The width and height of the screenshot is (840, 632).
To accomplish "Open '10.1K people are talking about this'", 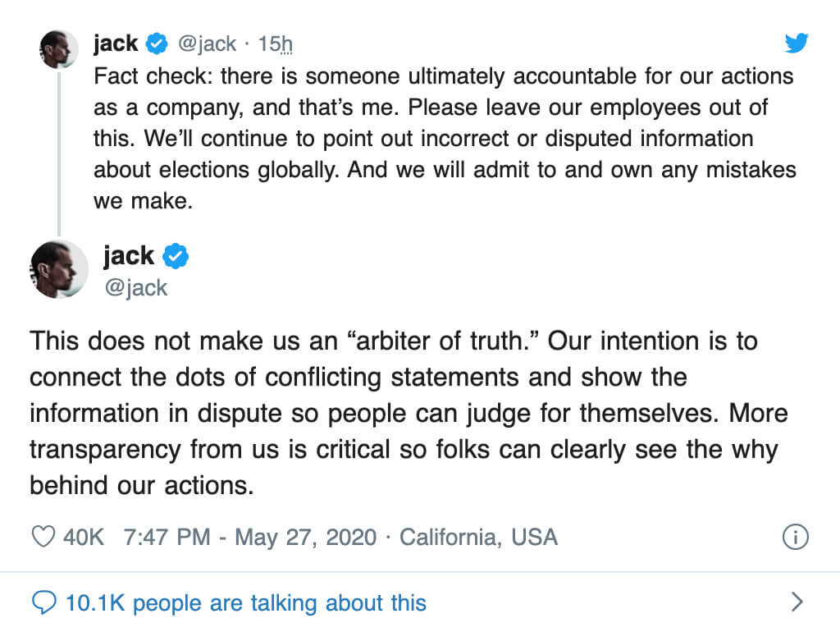I will [x=246, y=603].
